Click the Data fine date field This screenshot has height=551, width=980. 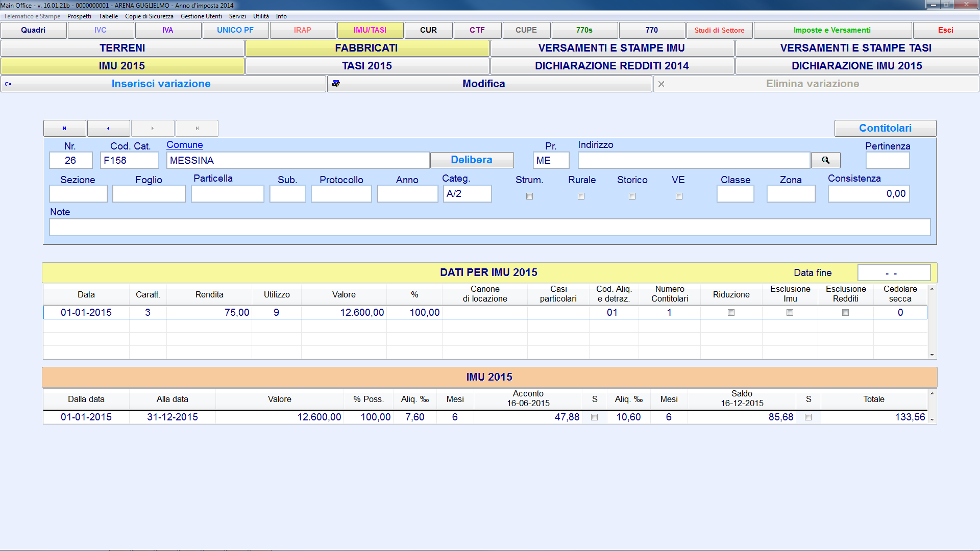894,273
